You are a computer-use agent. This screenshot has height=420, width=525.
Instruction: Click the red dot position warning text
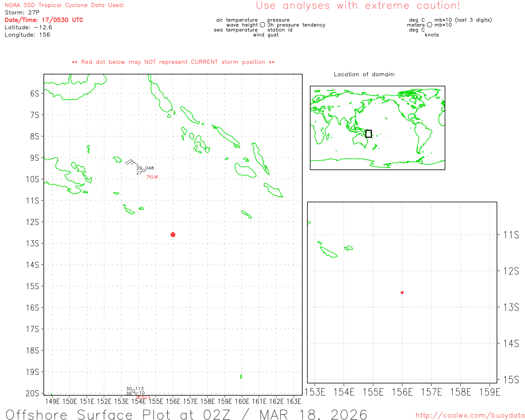point(173,62)
